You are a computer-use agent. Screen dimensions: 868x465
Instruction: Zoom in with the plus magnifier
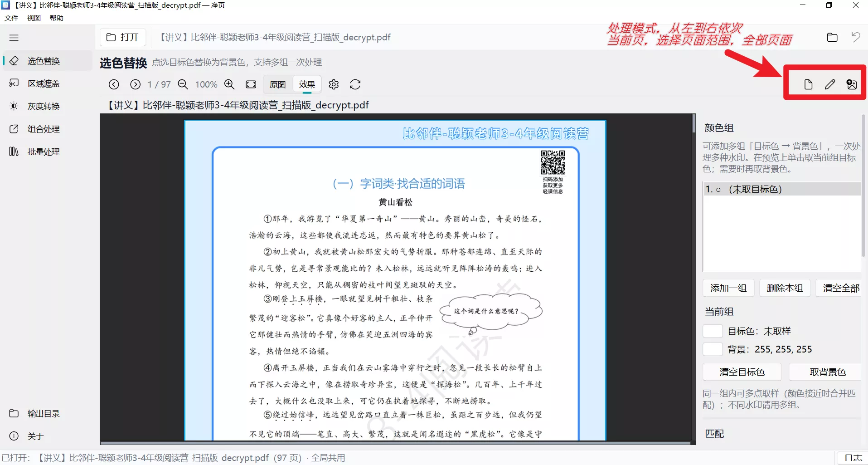click(x=229, y=84)
